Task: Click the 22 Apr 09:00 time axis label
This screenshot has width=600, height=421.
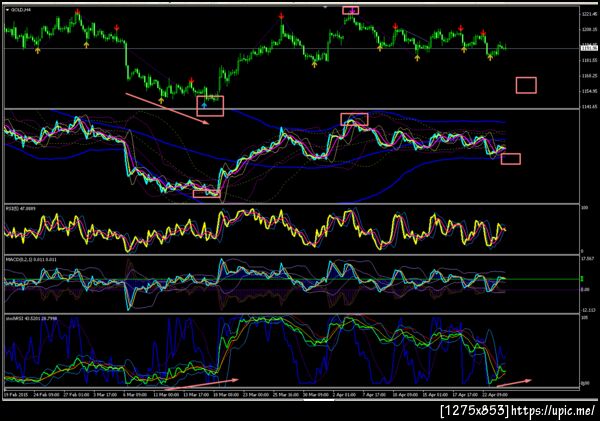Action: pyautogui.click(x=495, y=395)
